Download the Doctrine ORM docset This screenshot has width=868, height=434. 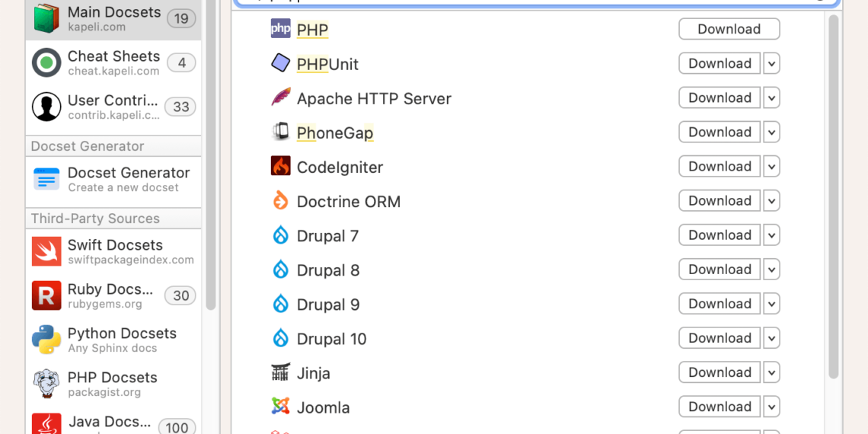point(720,200)
